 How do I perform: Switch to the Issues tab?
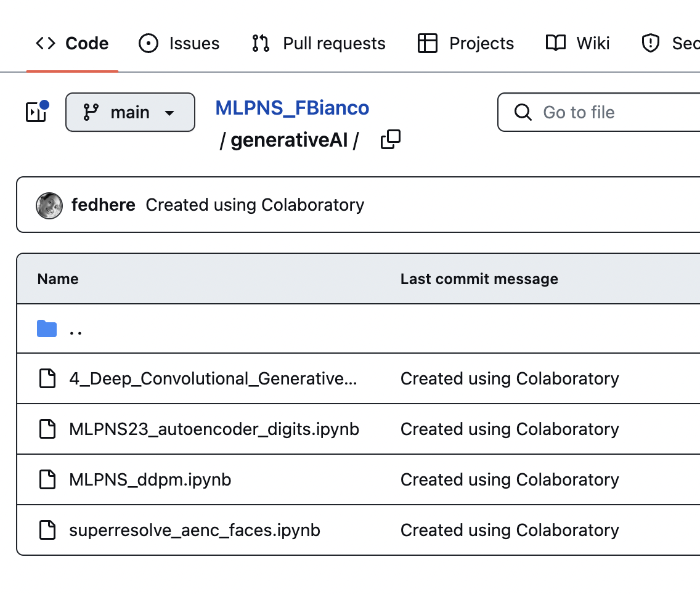[179, 43]
